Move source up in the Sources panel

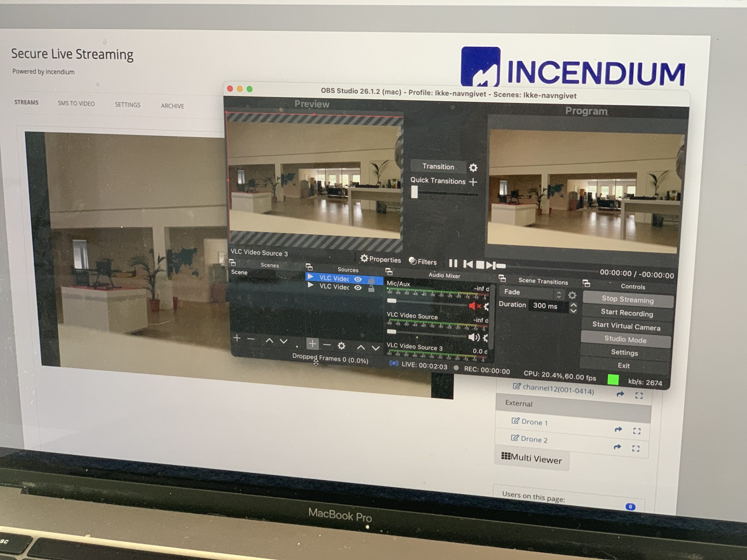pyautogui.click(x=361, y=347)
